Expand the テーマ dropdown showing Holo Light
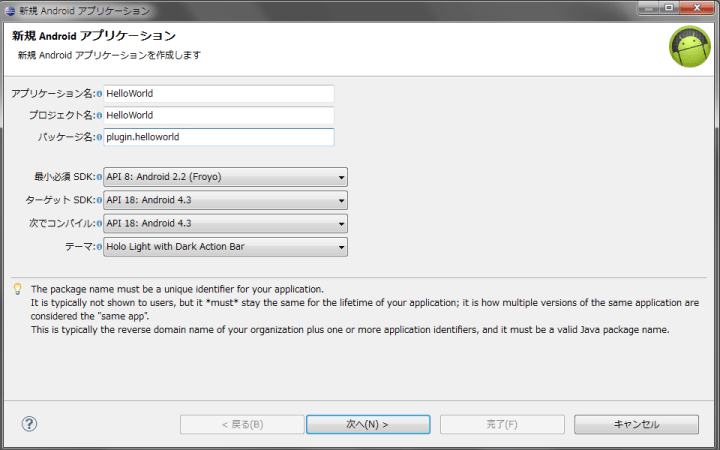The image size is (720, 450). (225, 247)
